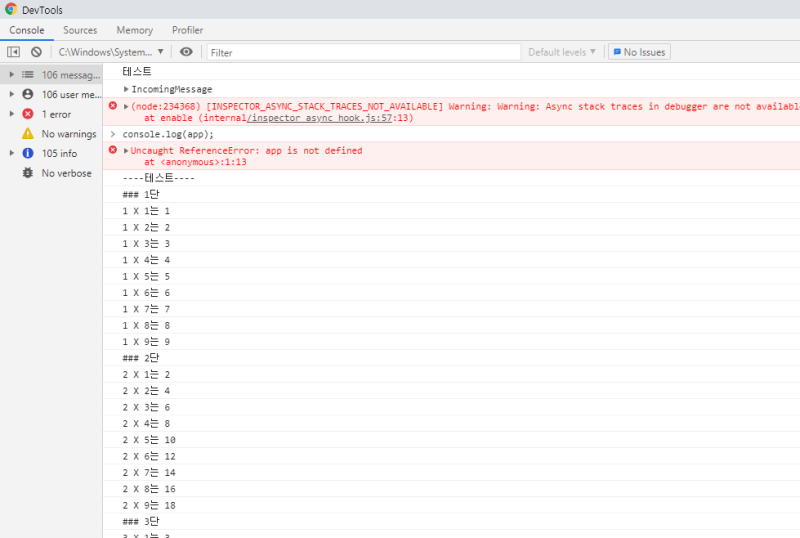Image resolution: width=800 pixels, height=538 pixels.
Task: Click the red error icon beside node warning
Action: pyautogui.click(x=113, y=106)
